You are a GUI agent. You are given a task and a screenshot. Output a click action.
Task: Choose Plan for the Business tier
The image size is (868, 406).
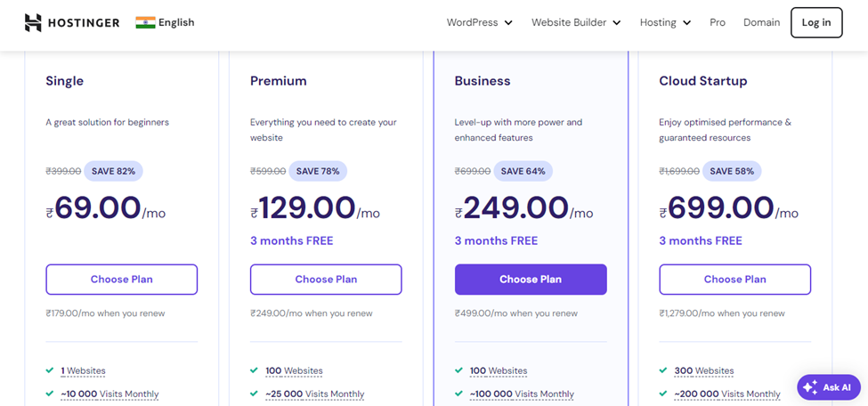tap(531, 280)
